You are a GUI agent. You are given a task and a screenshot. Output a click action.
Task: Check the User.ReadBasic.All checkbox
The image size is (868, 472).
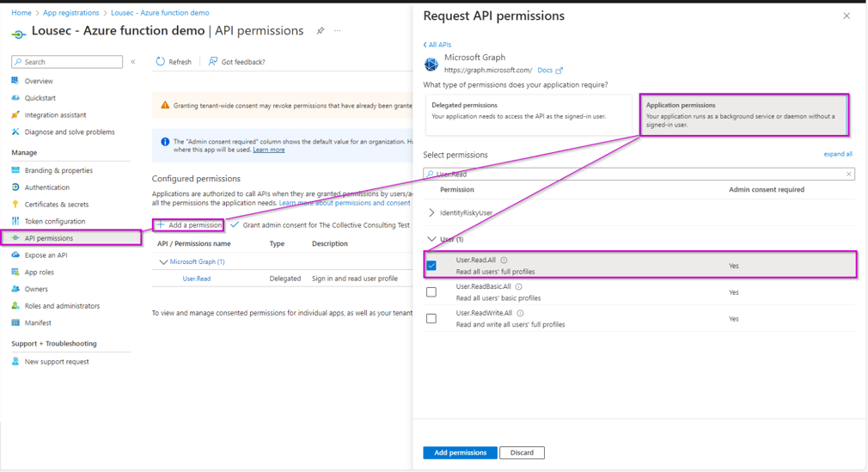431,292
